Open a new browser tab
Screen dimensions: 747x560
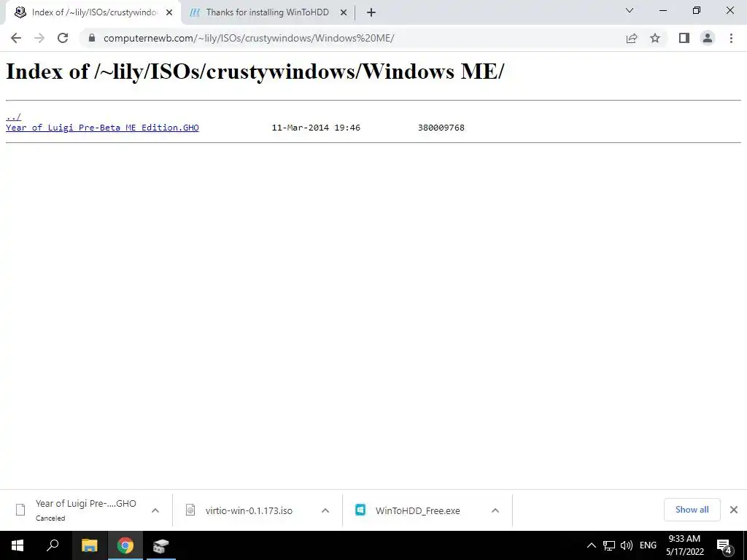click(x=371, y=12)
